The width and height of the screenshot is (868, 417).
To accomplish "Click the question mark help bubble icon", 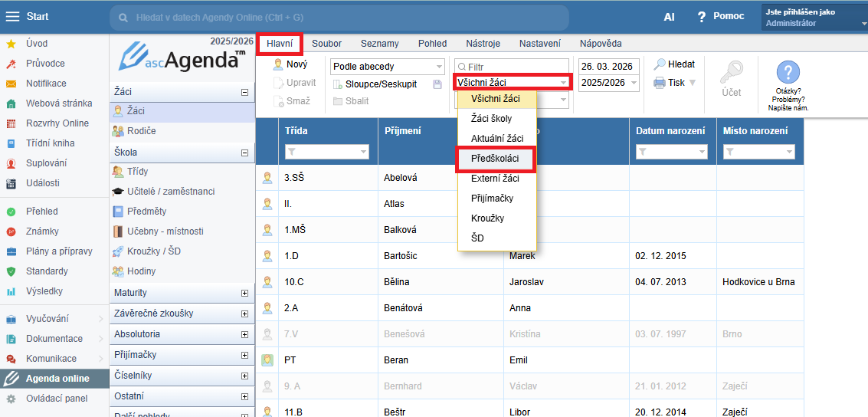I will pos(788,73).
